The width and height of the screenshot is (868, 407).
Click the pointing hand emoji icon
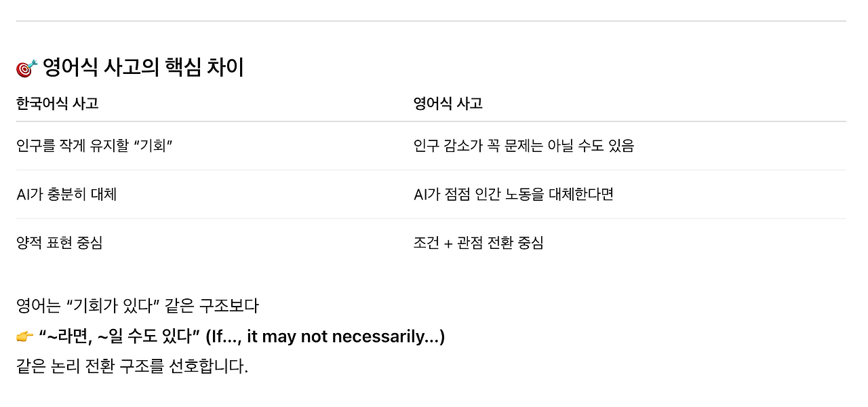(x=25, y=336)
